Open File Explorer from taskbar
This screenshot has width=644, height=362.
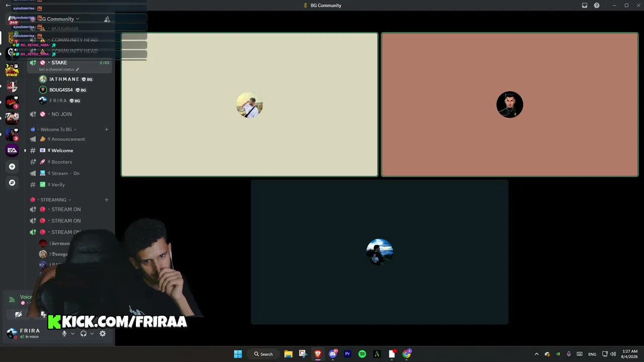(288, 354)
